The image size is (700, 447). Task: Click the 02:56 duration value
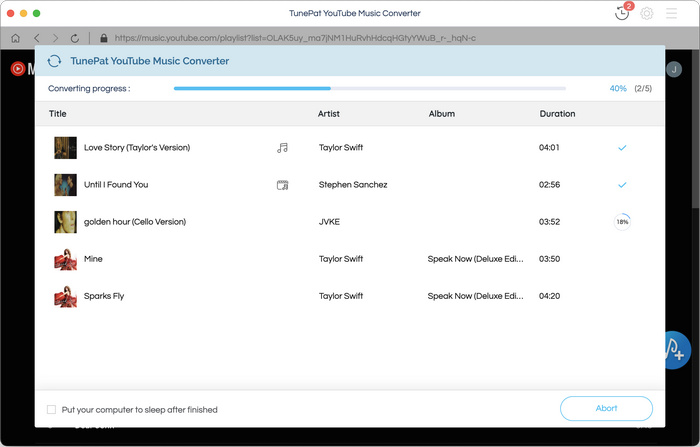point(549,185)
